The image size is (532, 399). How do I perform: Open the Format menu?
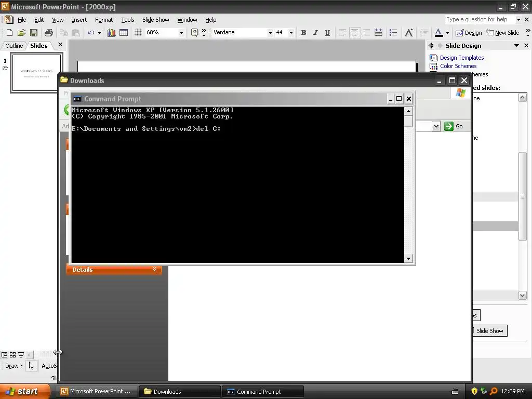click(x=104, y=20)
